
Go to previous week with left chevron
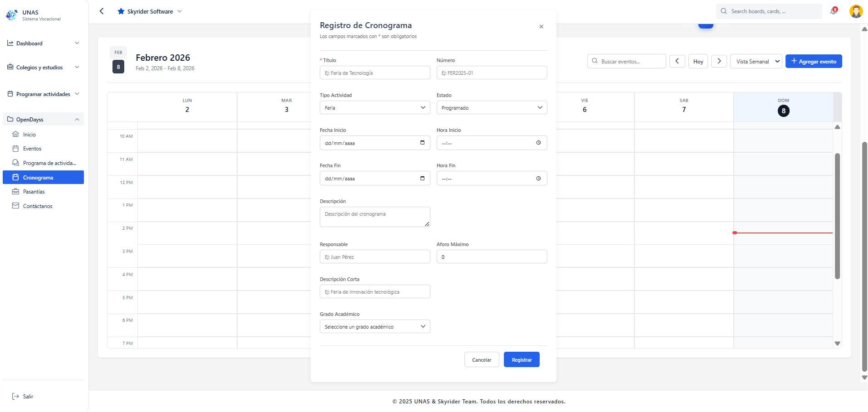677,61
